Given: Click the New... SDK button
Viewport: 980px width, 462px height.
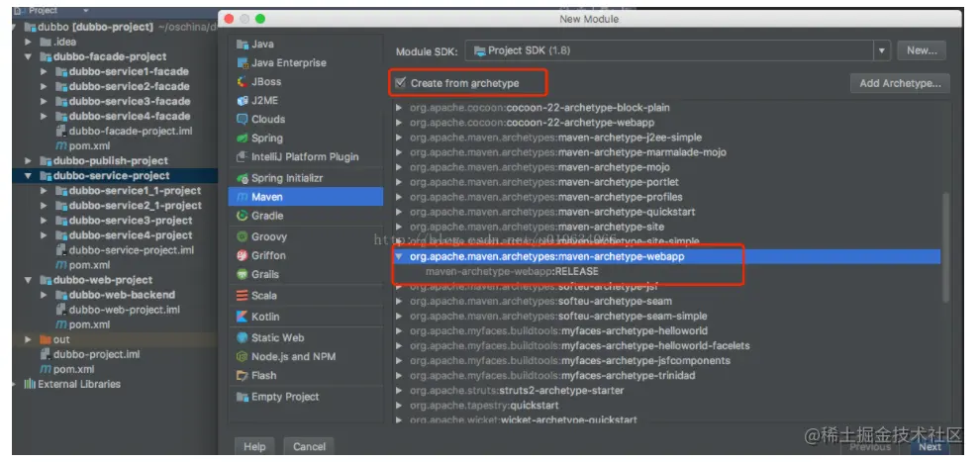Looking at the screenshot, I should [922, 50].
